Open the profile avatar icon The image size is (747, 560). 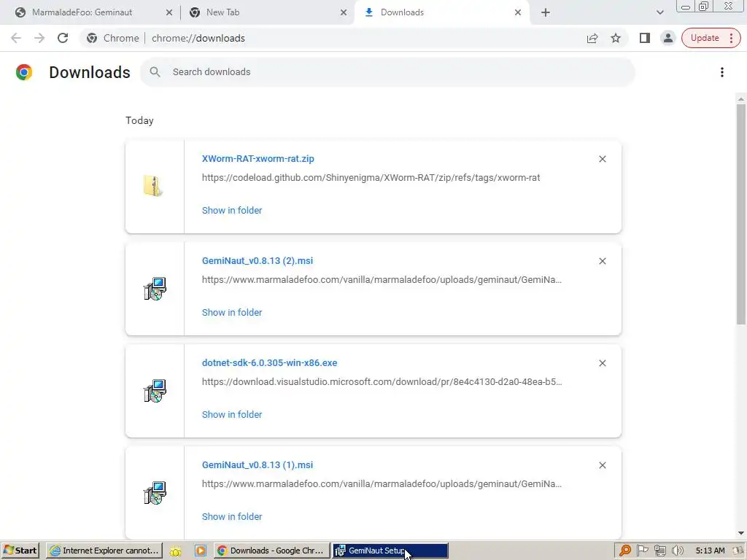[668, 38]
